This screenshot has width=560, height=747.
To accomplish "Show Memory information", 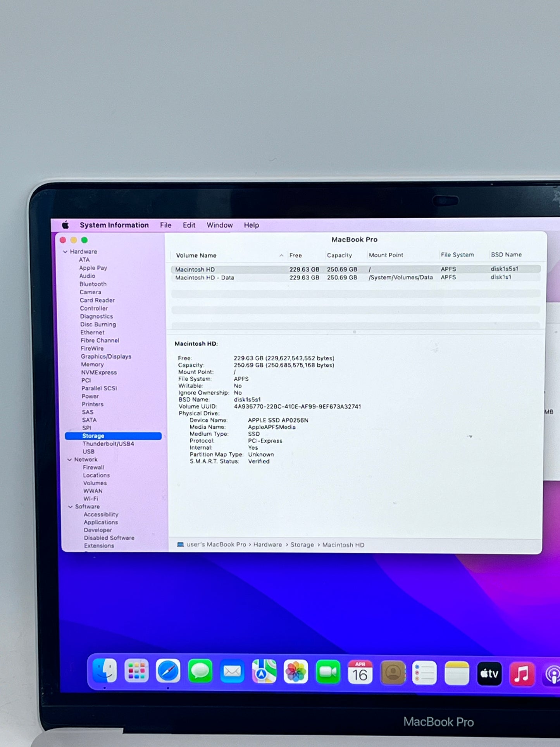I will tap(92, 364).
